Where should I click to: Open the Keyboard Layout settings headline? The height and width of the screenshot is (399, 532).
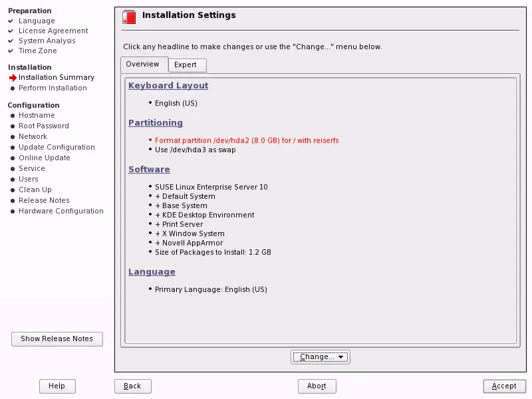click(168, 85)
